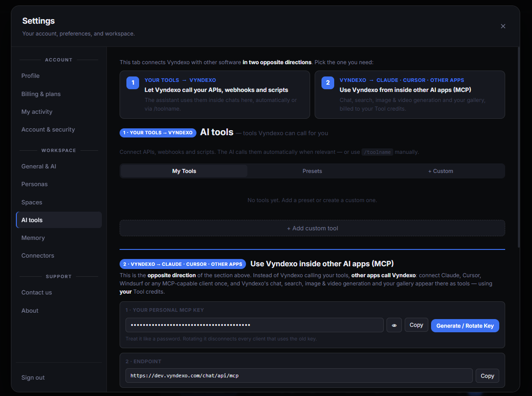The width and height of the screenshot is (532, 396).
Task: Open the Profile settings section
Action: coord(59,76)
